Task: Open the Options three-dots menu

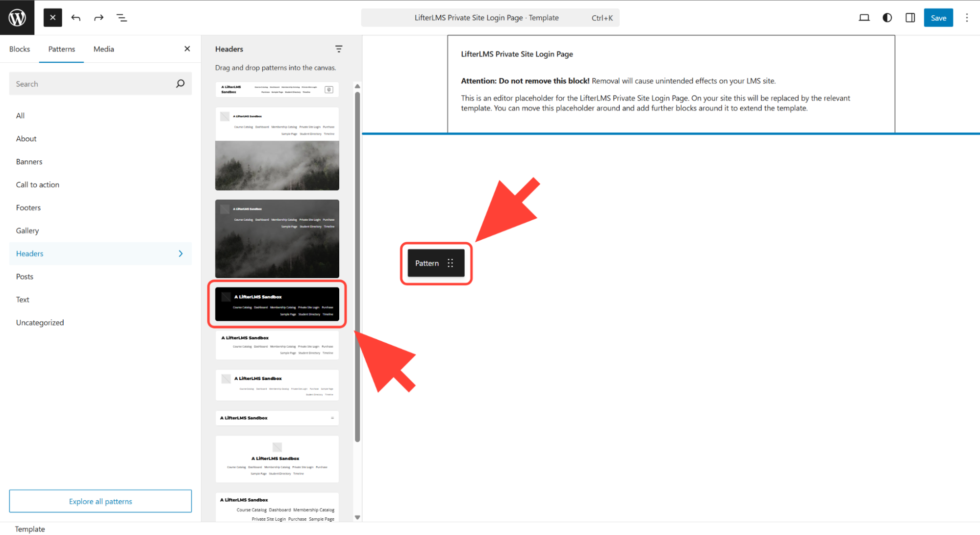Action: pyautogui.click(x=967, y=18)
